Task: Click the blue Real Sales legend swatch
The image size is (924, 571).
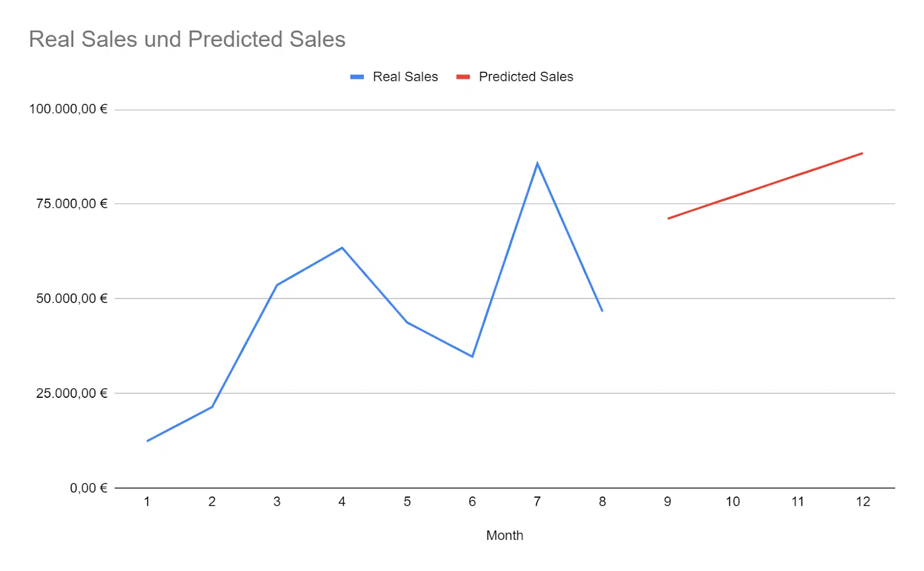Action: [357, 77]
